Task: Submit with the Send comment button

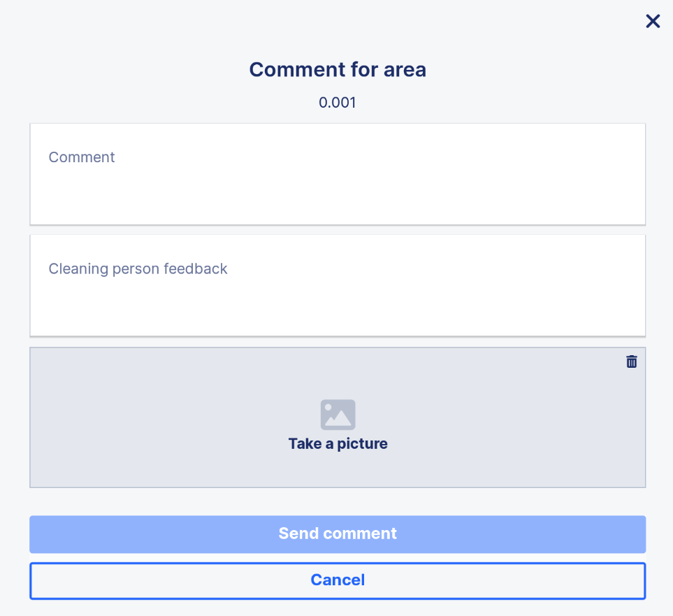Action: [338, 534]
